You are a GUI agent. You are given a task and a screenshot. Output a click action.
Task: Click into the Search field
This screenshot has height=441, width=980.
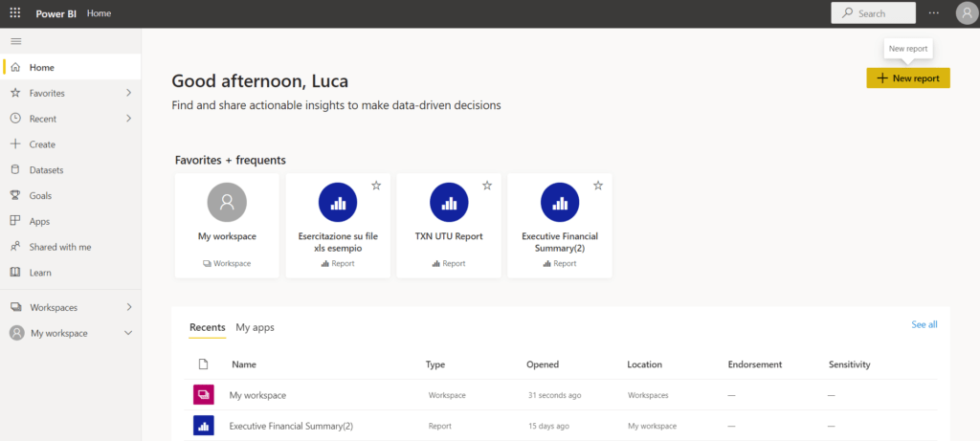873,13
